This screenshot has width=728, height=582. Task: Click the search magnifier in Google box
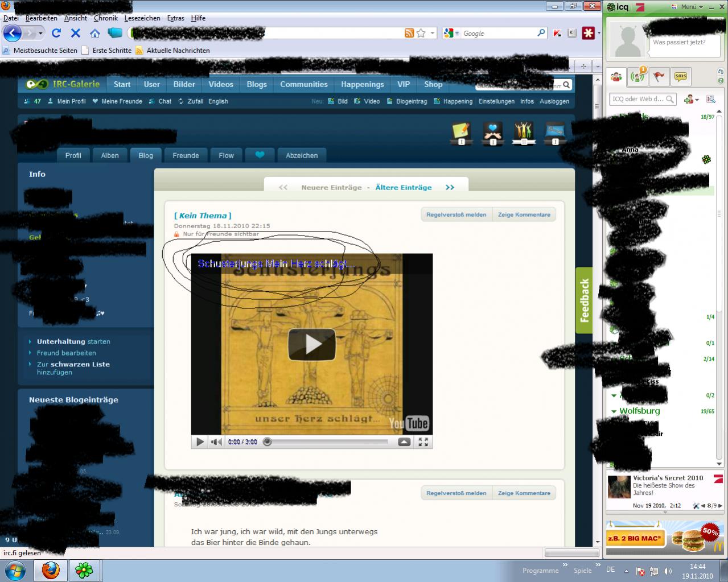point(541,33)
